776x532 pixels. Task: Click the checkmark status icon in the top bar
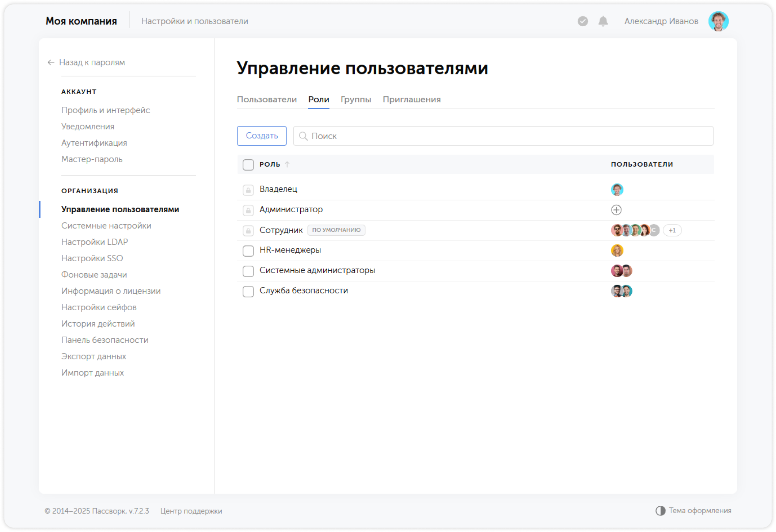click(x=582, y=22)
